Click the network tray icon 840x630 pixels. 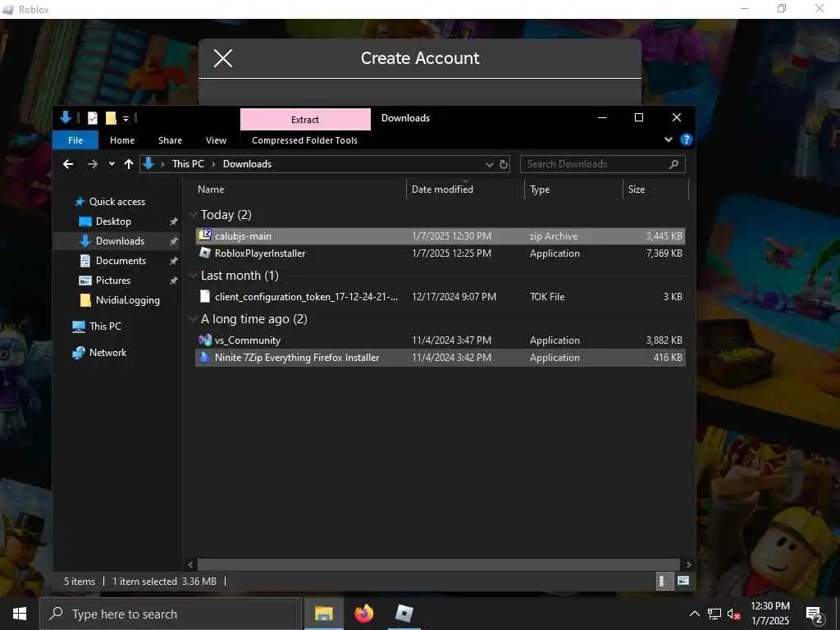point(714,614)
